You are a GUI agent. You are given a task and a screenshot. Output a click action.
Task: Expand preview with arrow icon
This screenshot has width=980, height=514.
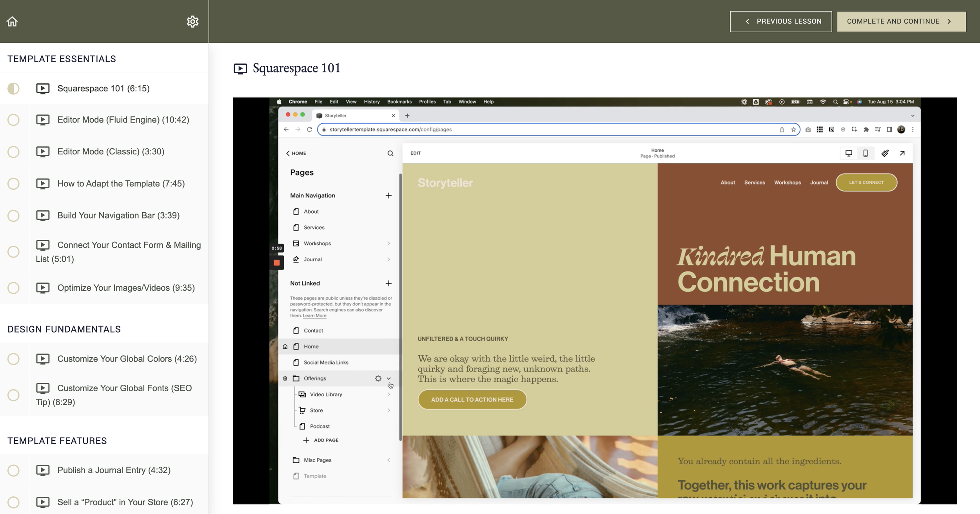[902, 153]
